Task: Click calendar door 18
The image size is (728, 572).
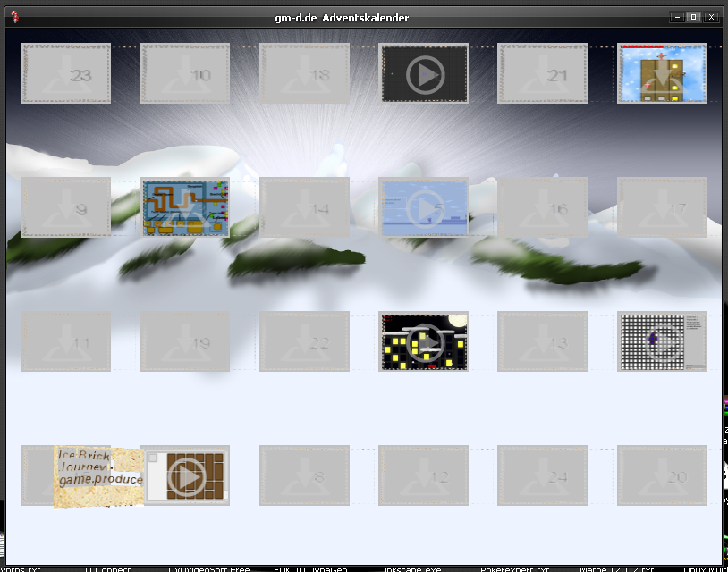Action: click(304, 74)
